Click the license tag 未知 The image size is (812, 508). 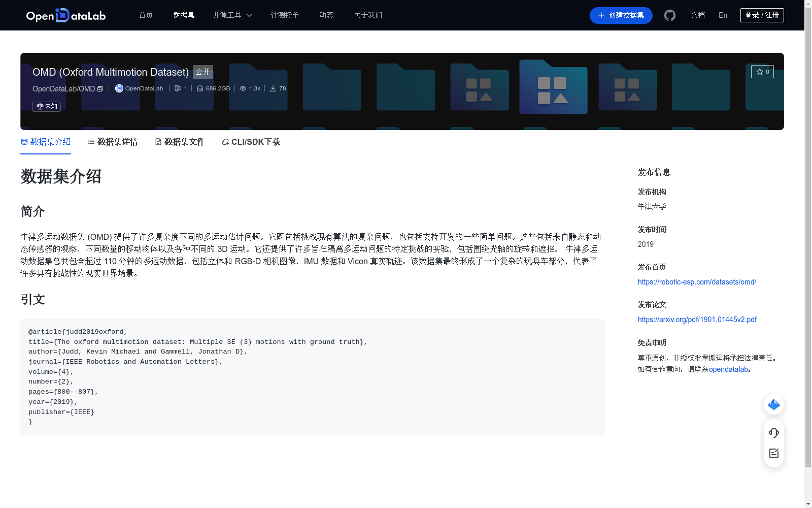pyautogui.click(x=47, y=106)
